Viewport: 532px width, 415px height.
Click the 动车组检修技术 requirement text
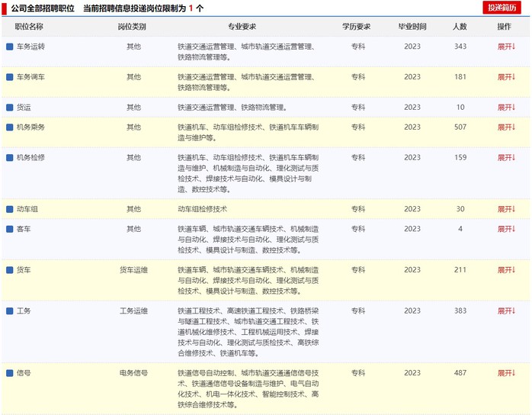[x=202, y=209]
